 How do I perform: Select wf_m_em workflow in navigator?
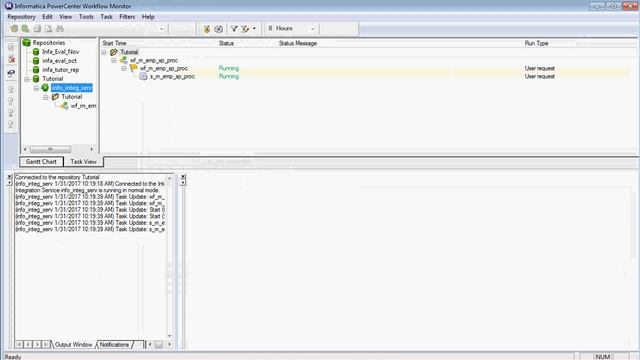(83, 106)
